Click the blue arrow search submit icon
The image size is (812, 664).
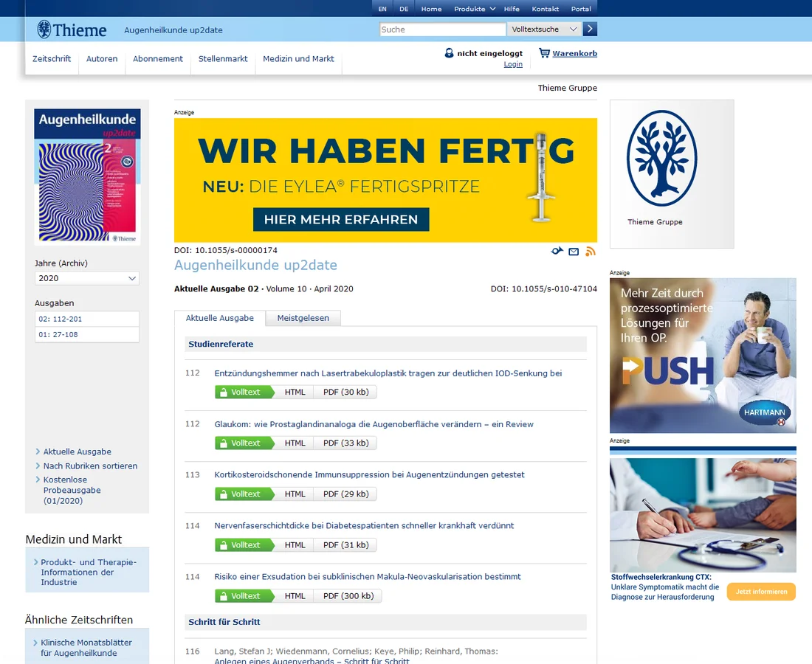tap(588, 28)
